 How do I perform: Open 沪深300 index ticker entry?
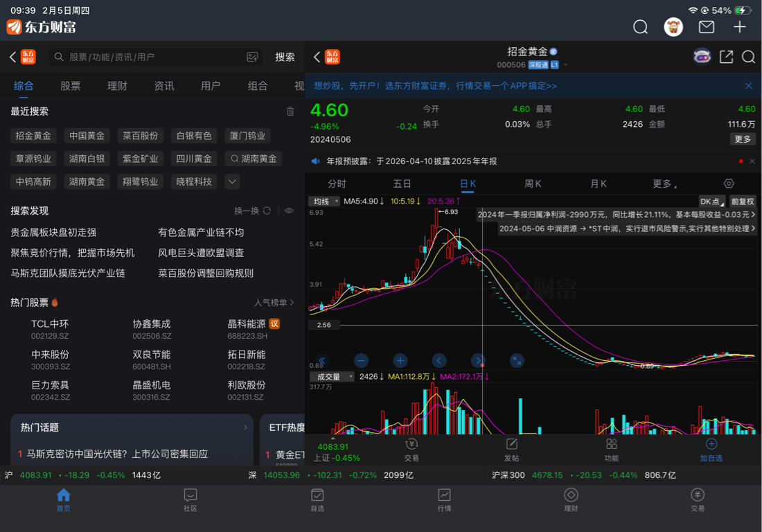(584, 475)
